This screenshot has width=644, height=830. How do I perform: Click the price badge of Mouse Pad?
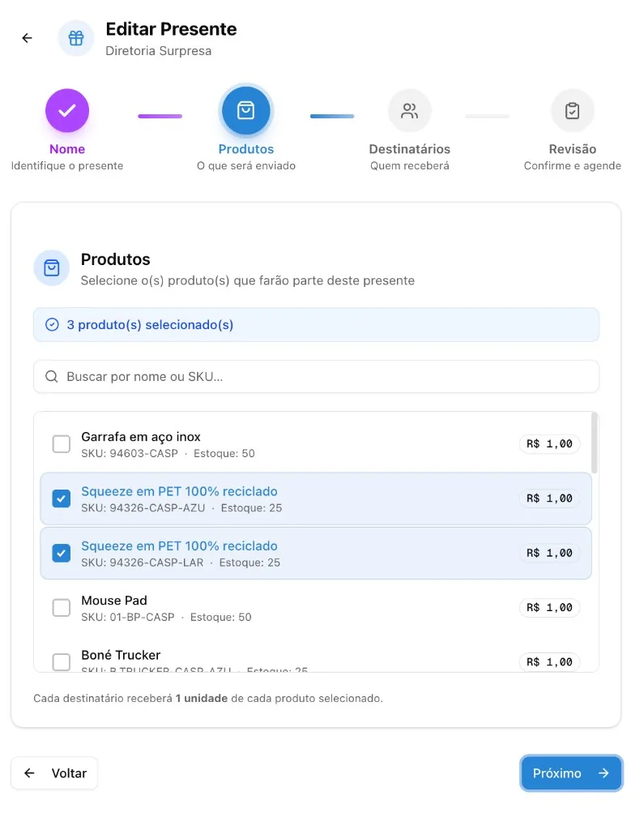pos(549,608)
